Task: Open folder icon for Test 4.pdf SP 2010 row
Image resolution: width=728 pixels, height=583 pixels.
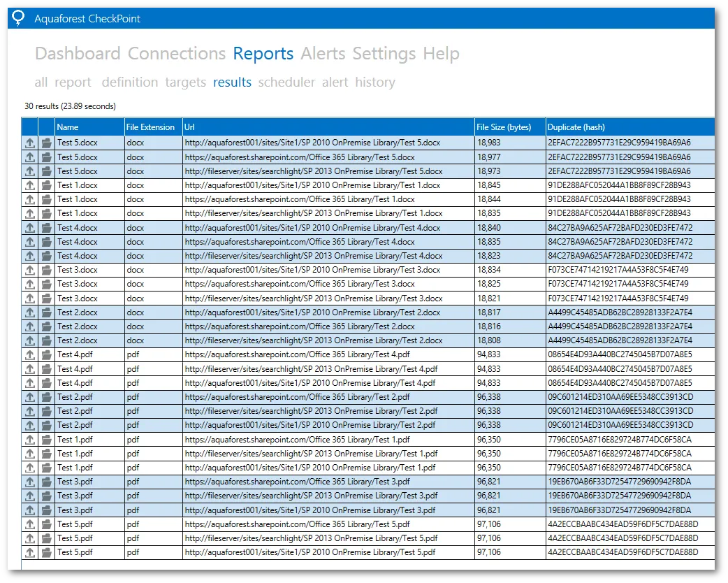Action: point(46,383)
